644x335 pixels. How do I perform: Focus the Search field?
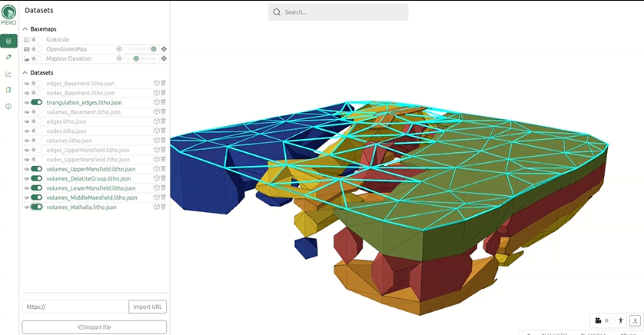(338, 12)
